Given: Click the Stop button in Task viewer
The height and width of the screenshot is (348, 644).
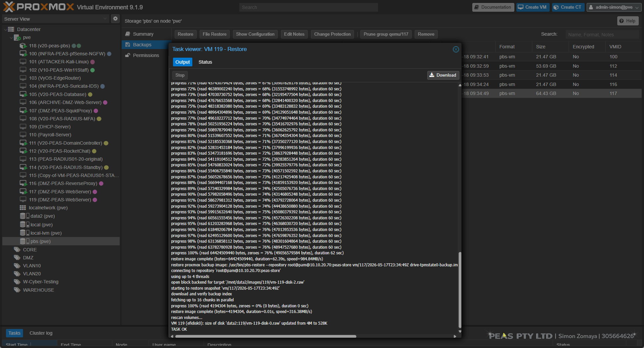Looking at the screenshot, I should 180,75.
